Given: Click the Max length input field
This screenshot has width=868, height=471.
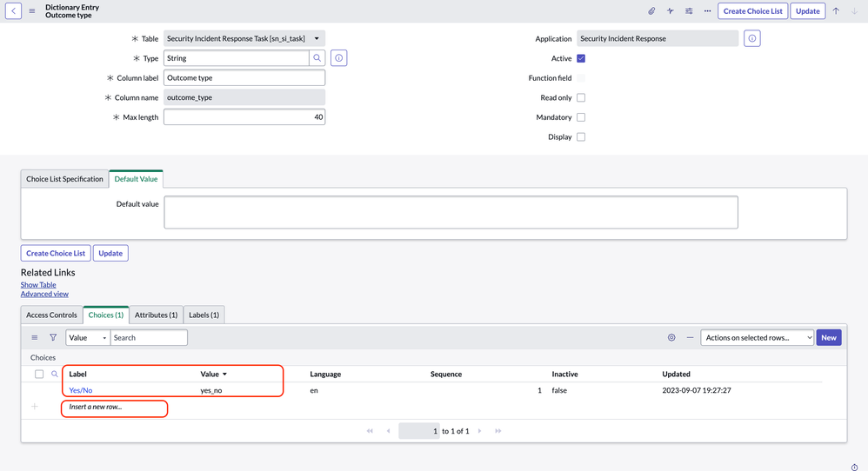Looking at the screenshot, I should point(244,117).
